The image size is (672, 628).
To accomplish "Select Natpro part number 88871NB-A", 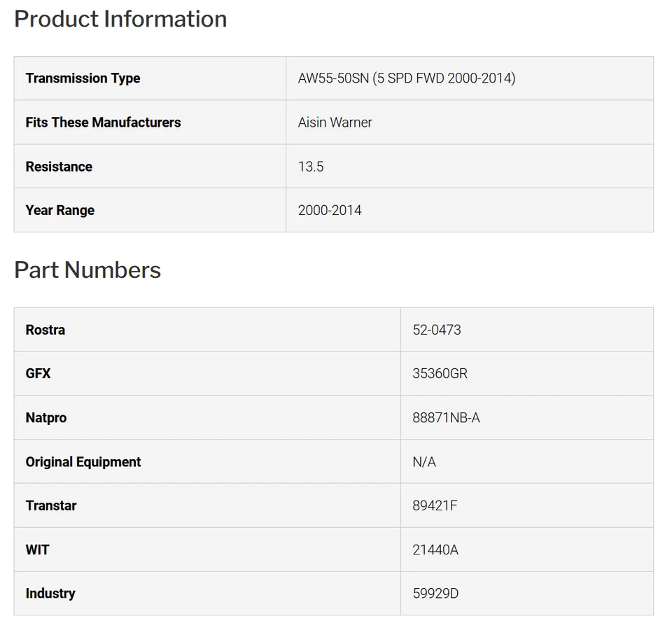I will (446, 418).
